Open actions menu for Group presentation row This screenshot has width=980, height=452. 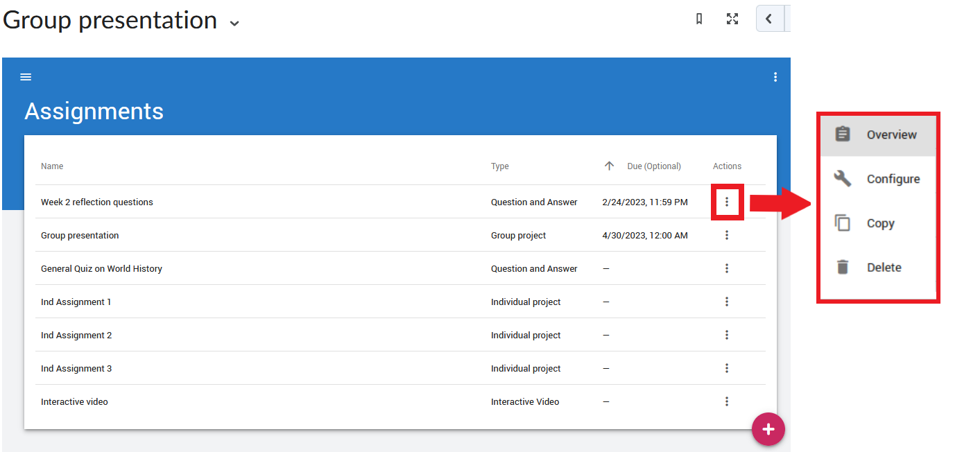click(727, 235)
